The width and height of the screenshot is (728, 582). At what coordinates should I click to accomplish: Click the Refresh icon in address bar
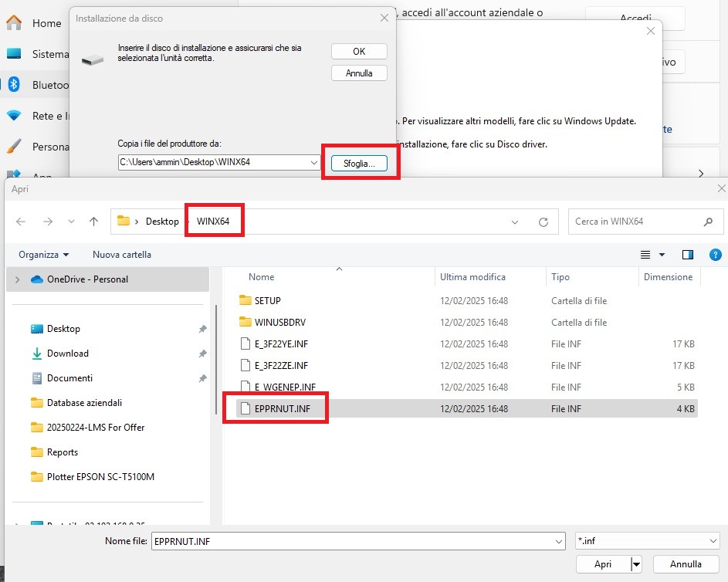[543, 222]
